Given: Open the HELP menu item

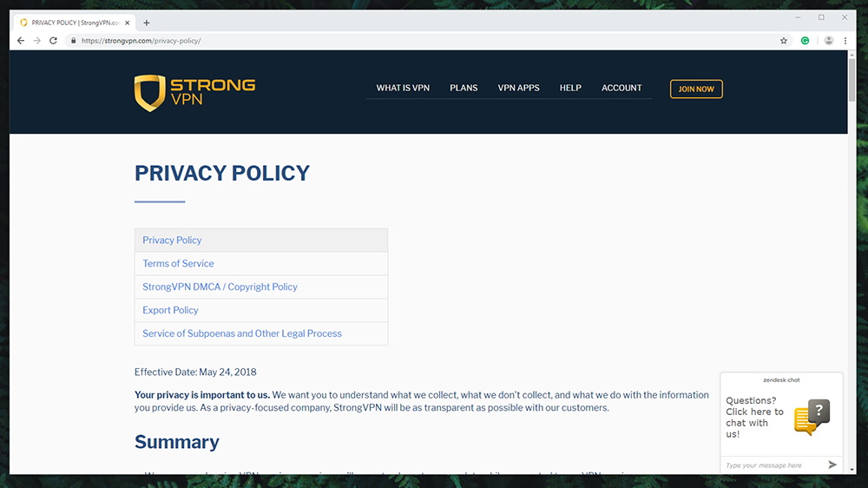Looking at the screenshot, I should (x=570, y=88).
